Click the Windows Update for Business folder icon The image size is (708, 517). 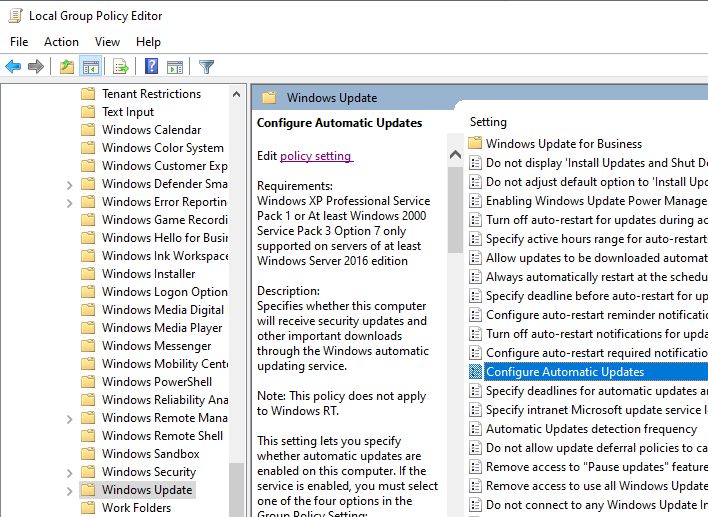(x=475, y=143)
